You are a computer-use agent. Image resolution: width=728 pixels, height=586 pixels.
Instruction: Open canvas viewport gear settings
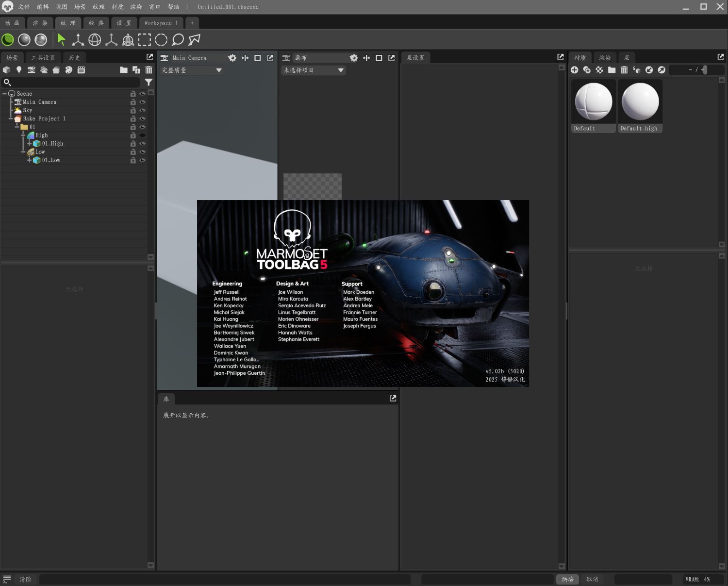tap(354, 58)
